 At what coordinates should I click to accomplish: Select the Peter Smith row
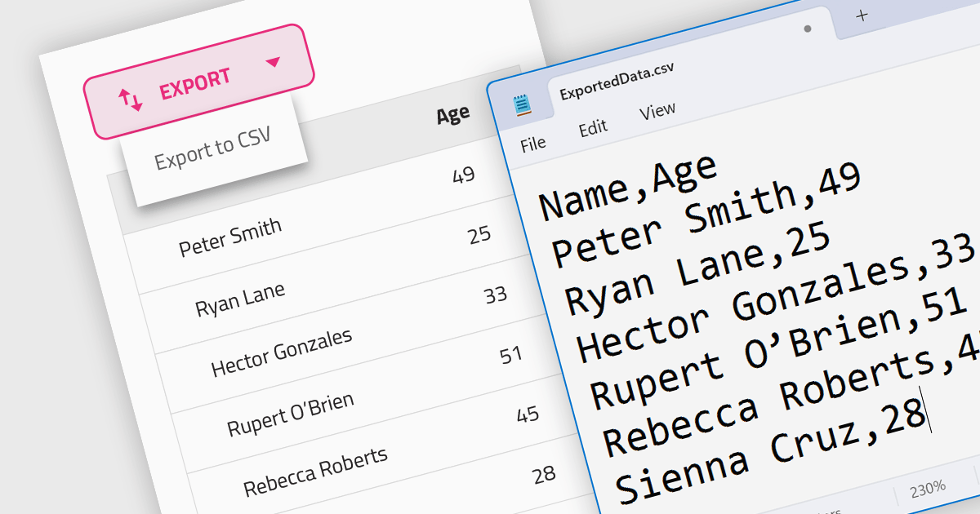pyautogui.click(x=229, y=236)
